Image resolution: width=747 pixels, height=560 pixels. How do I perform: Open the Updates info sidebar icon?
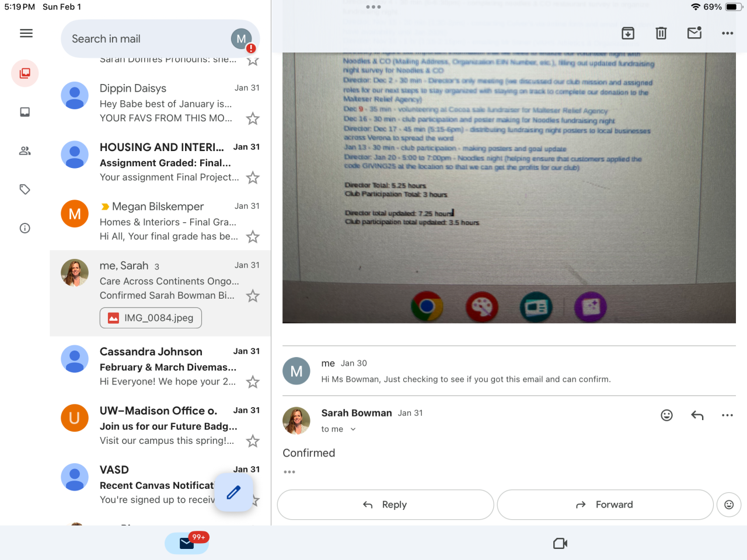pyautogui.click(x=25, y=228)
